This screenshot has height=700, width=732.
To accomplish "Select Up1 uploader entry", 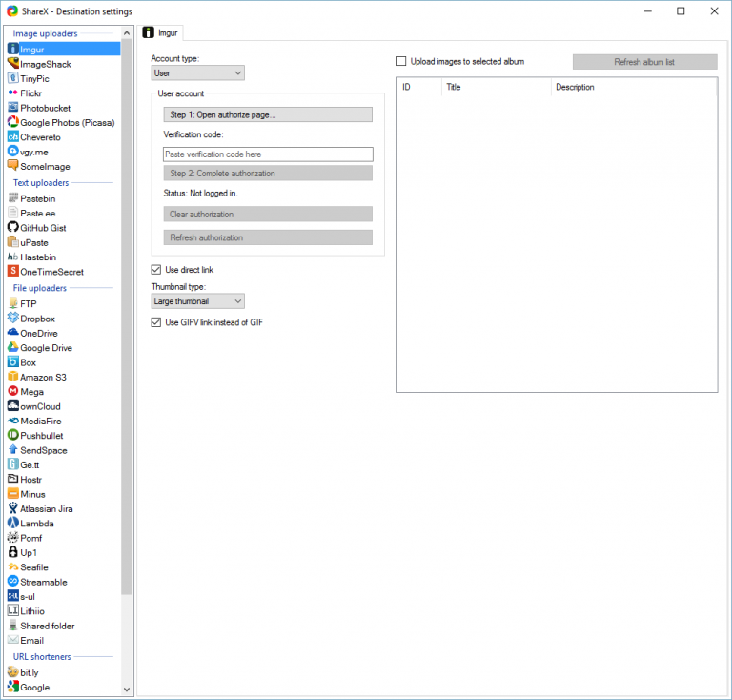I will tap(23, 552).
